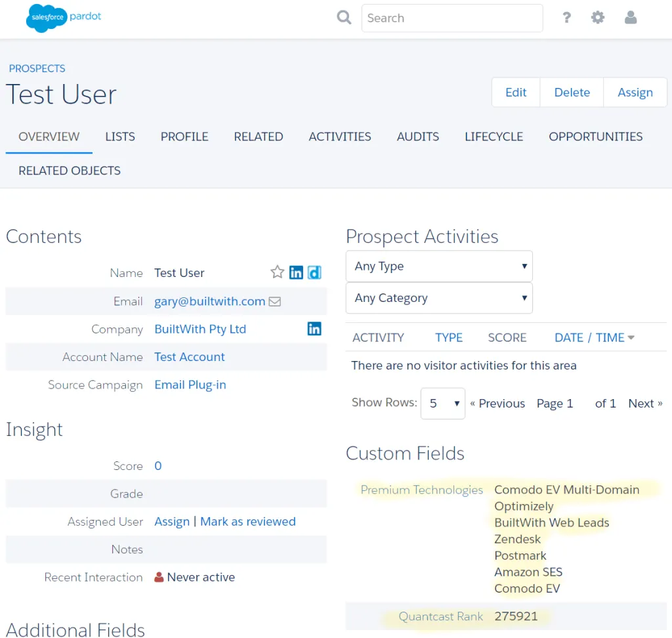Viewport: 672px width, 638px height.
Task: Open the LinkedIn icon next to Test User
Action: [x=296, y=272]
